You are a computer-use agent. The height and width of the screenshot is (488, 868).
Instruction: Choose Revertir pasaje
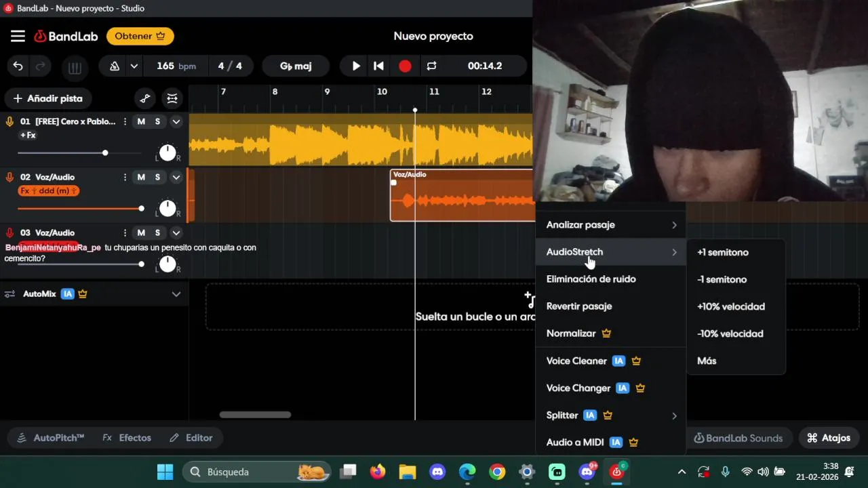(x=611, y=306)
